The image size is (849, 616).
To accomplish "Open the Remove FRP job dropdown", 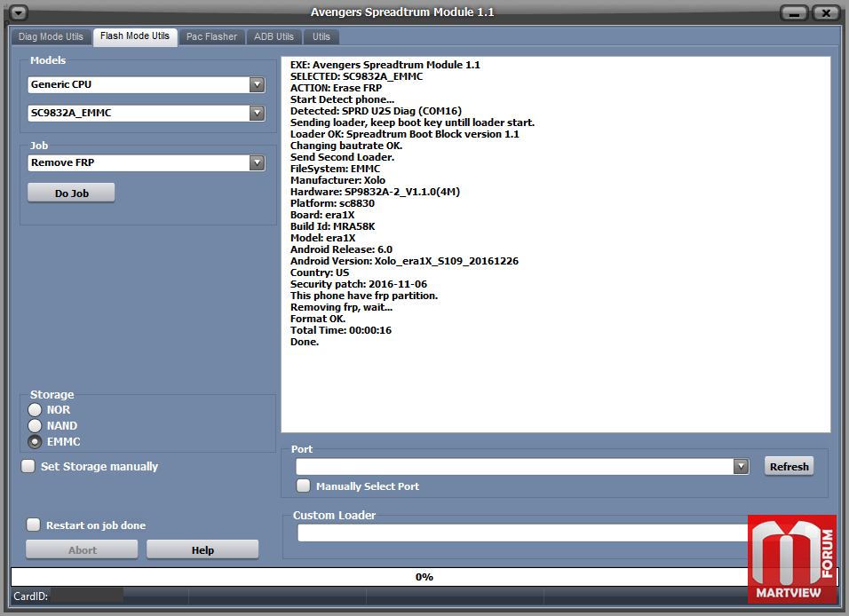I will pyautogui.click(x=257, y=162).
